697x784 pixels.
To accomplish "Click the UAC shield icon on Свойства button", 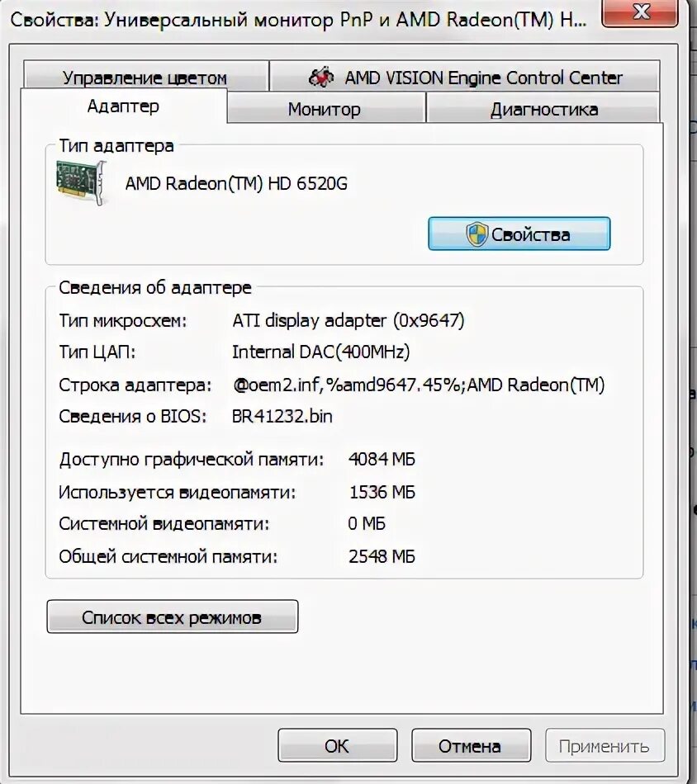I will 477,234.
